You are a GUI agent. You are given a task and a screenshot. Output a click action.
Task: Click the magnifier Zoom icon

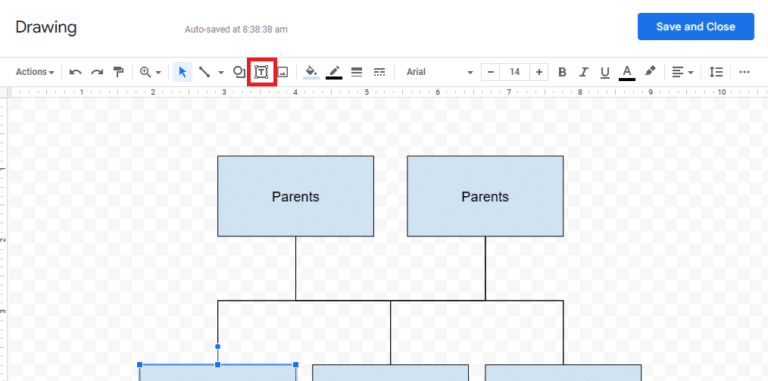pyautogui.click(x=145, y=72)
